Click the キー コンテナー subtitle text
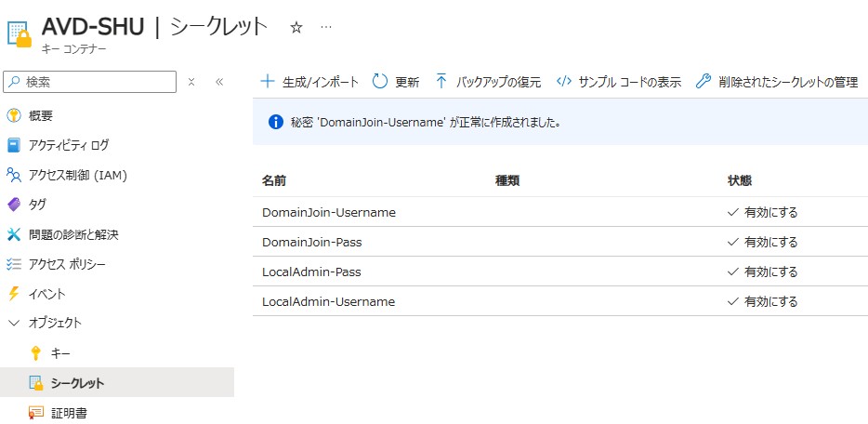This screenshot has height=424, width=868. [74, 48]
